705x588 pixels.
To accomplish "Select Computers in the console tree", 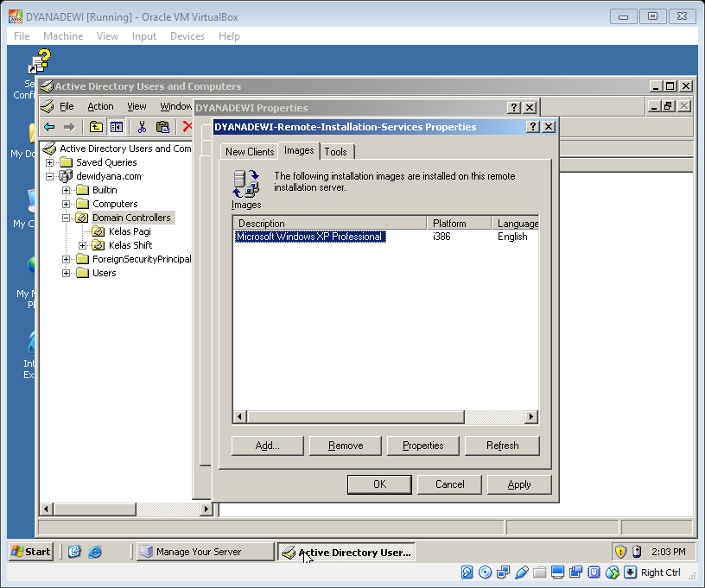I will pos(115,204).
